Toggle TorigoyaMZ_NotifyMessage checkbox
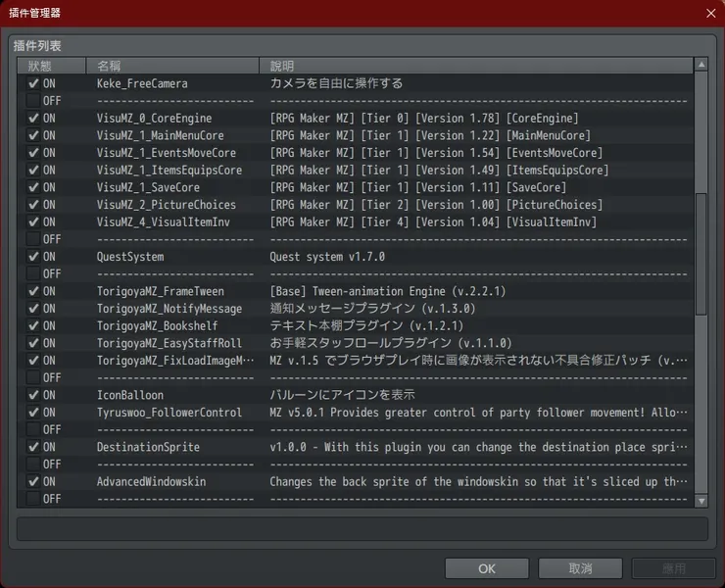The height and width of the screenshot is (588, 725). coord(33,309)
